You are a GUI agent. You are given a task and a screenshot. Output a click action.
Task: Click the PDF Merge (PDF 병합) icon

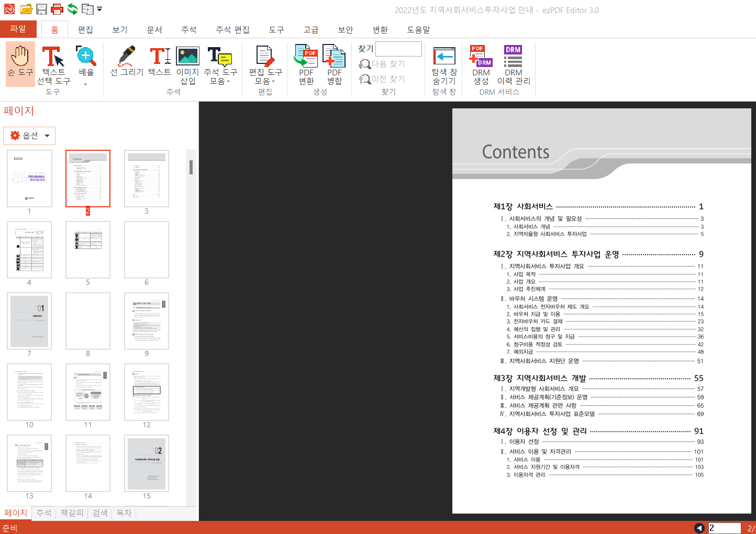(x=335, y=65)
